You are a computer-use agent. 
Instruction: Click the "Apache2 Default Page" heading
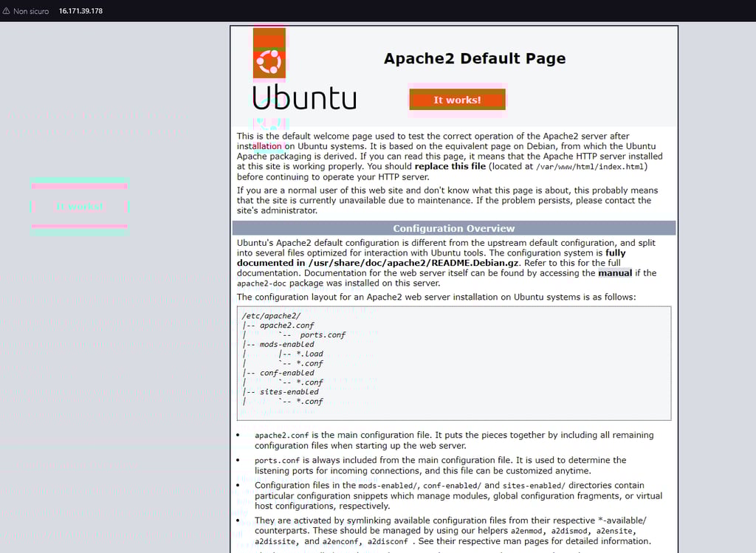[x=475, y=58]
